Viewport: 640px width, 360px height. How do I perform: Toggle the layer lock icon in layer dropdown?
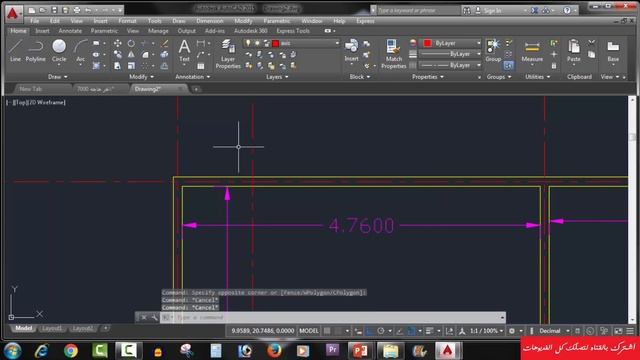coord(267,43)
